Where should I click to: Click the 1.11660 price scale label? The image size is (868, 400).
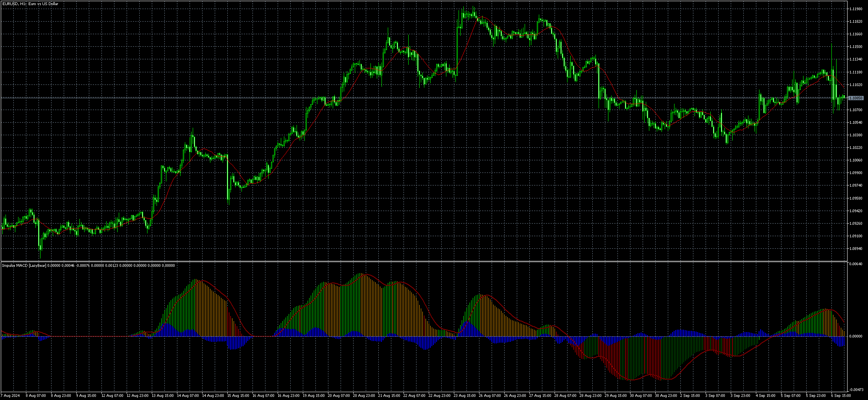pos(855,34)
